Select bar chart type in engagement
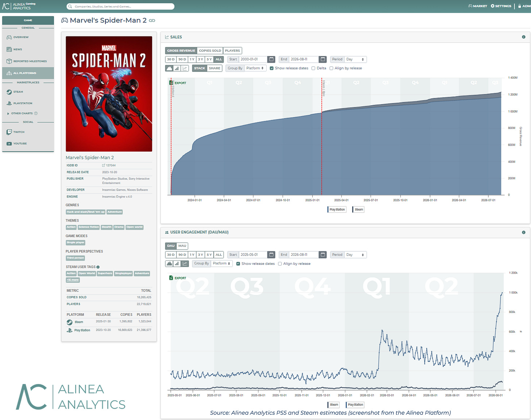The image size is (531, 420). [x=177, y=263]
